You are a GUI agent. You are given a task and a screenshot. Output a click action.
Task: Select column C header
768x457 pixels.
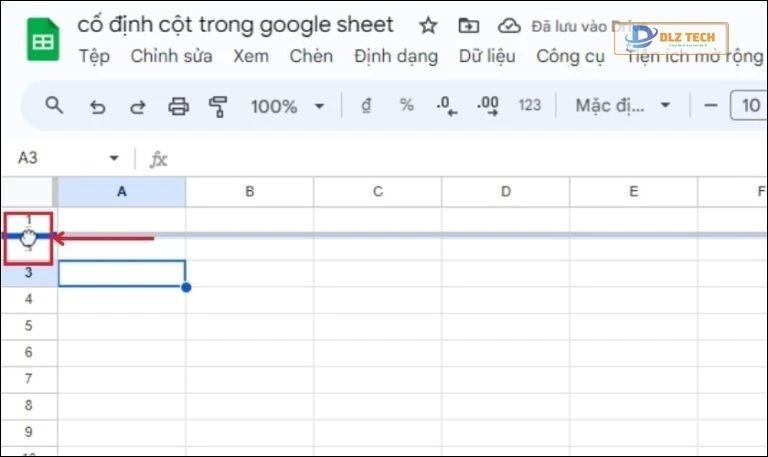pos(378,191)
